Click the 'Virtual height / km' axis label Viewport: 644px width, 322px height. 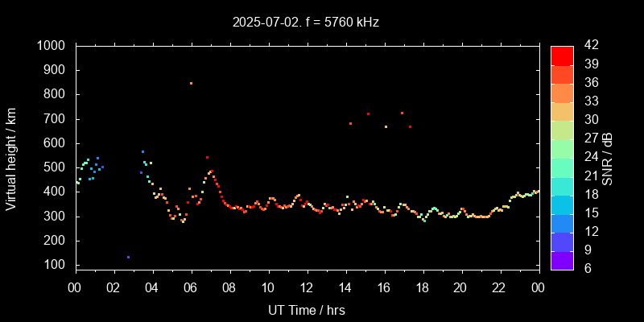tap(11, 159)
